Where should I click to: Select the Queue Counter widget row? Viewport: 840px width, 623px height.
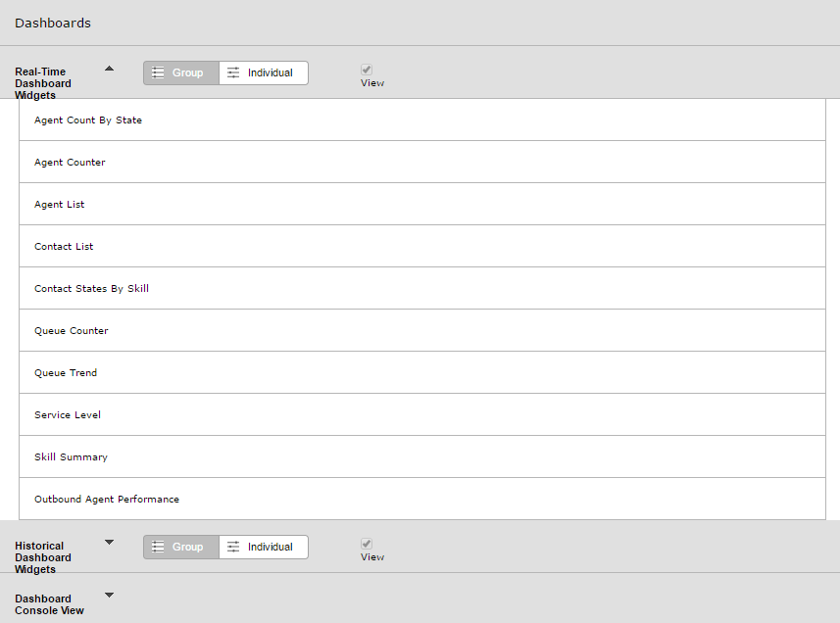[422, 330]
